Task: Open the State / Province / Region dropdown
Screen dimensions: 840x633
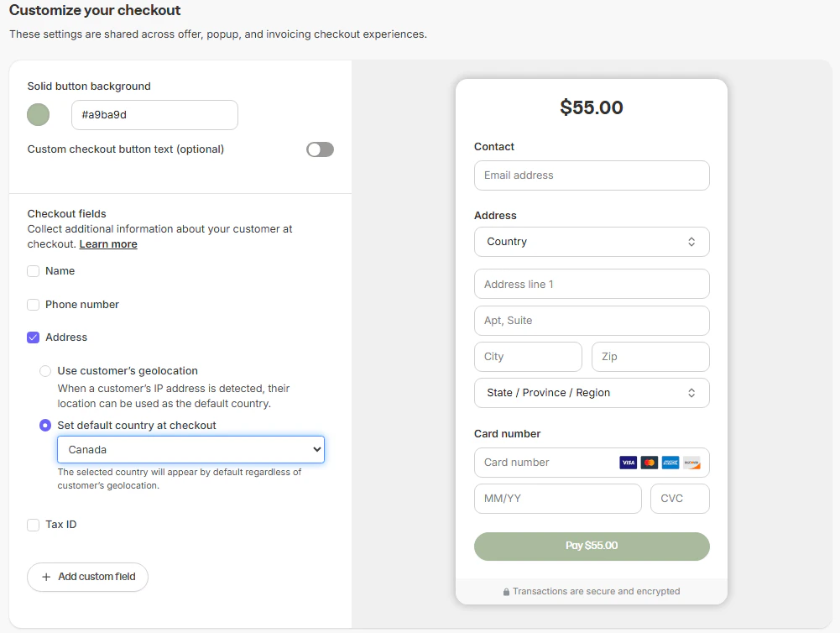Action: (592, 393)
